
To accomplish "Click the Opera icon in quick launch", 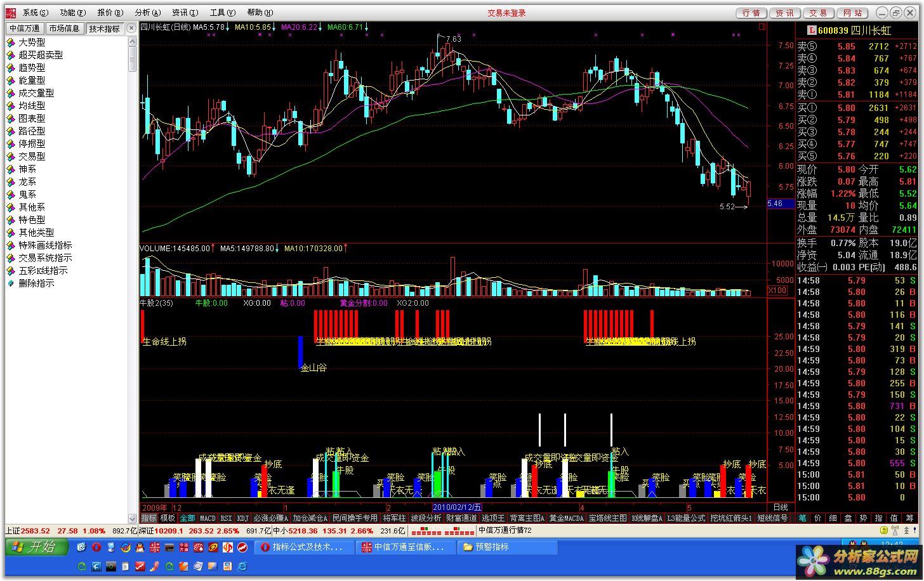I will (x=96, y=547).
